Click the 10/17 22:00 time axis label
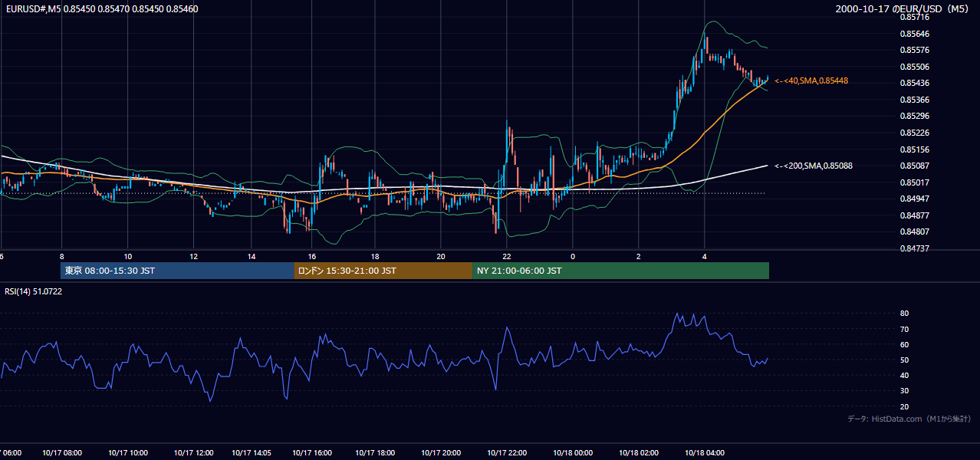980x460 pixels. (x=507, y=452)
